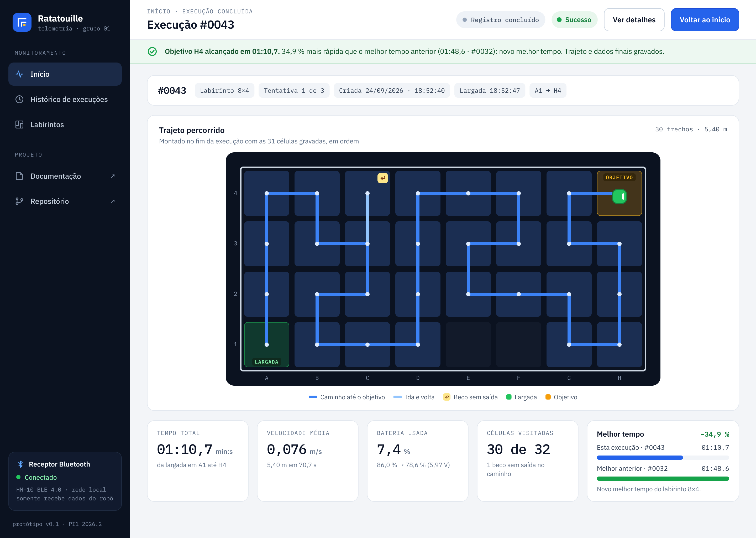Click the LARGADA start cell A1
This screenshot has height=538, width=756.
coord(266,345)
